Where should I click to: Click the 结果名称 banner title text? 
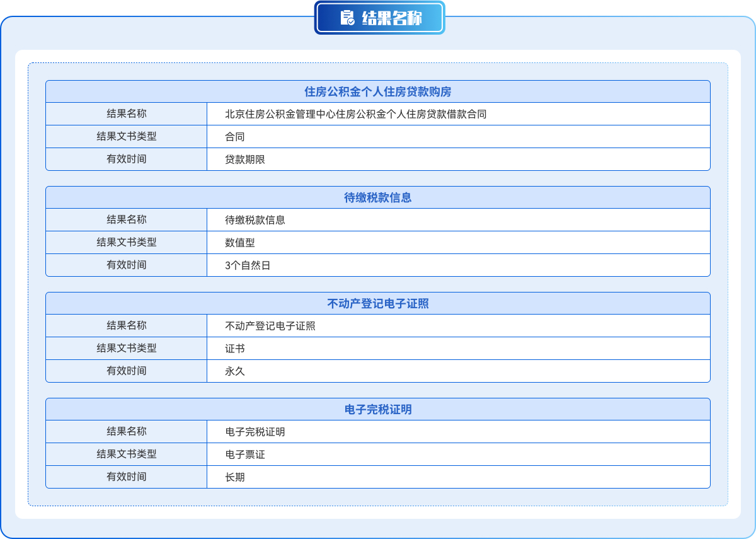point(391,18)
